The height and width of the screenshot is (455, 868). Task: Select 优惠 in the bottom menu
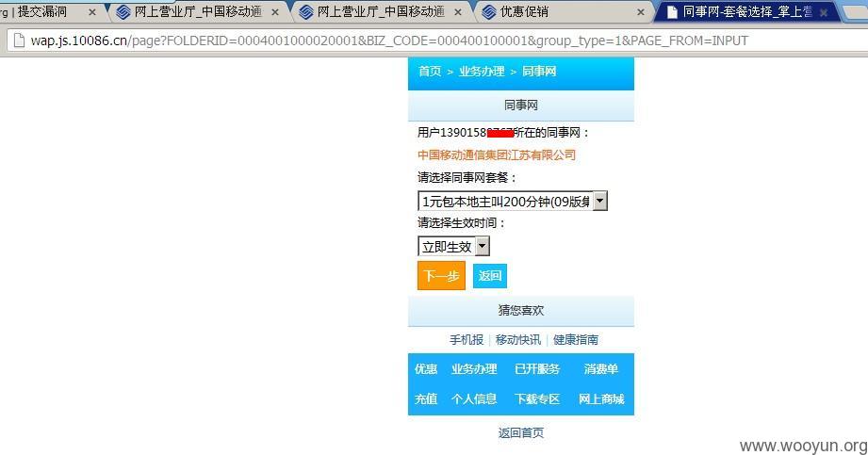pos(426,368)
